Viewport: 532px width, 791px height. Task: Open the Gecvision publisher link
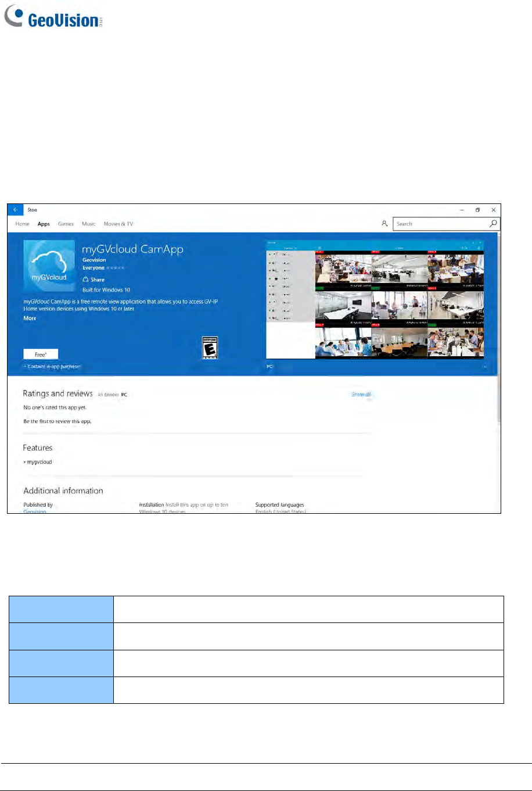[x=94, y=260]
